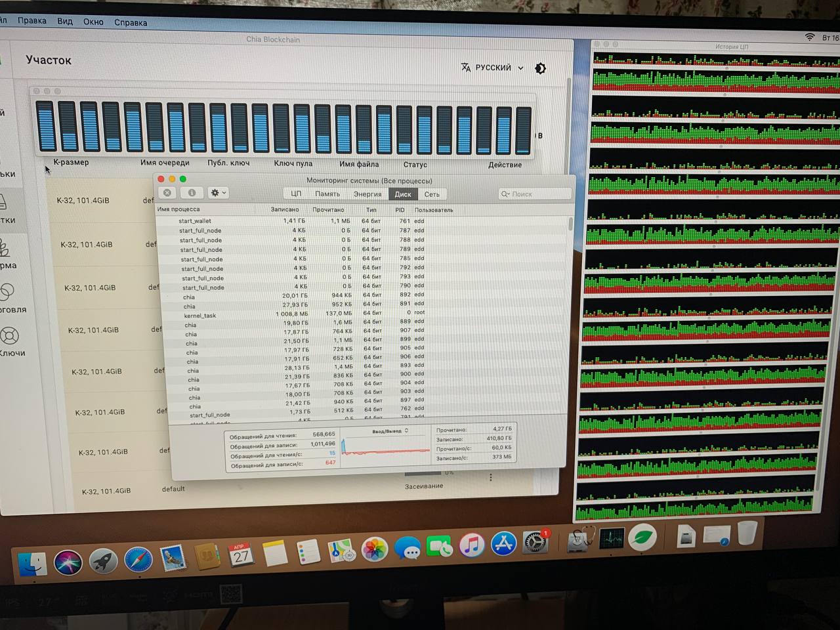Select chia row with 20,01 ГБ written
Image resolution: width=840 pixels, height=630 pixels.
coord(365,296)
